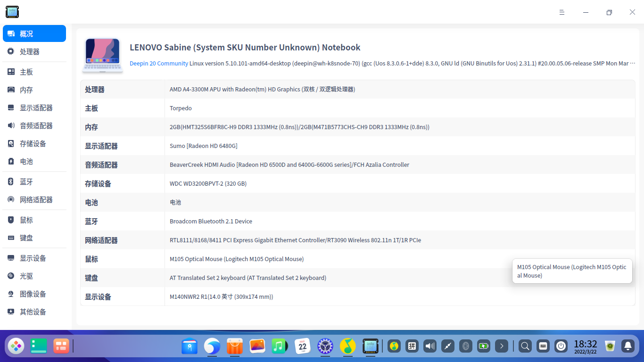Select the 内存 memory icon in the sidebar

pos(11,90)
